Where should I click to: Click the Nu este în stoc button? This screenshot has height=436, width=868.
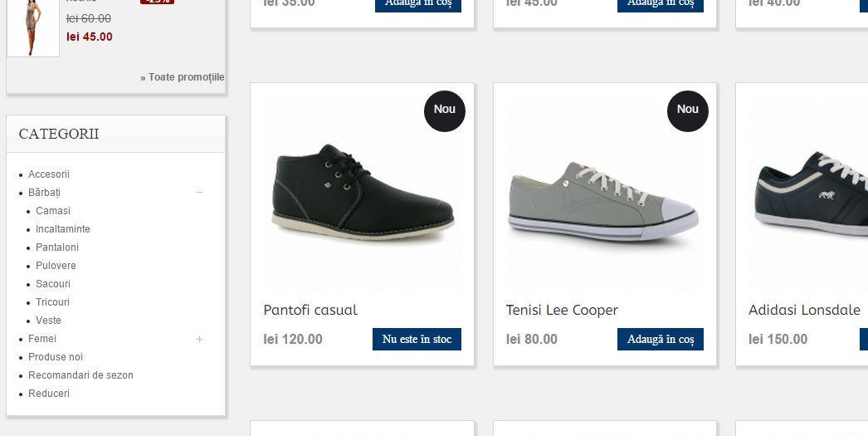pyautogui.click(x=417, y=339)
